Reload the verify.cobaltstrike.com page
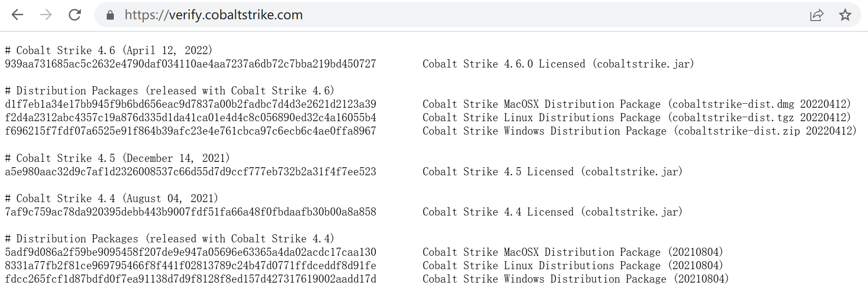The image size is (868, 296). tap(75, 15)
